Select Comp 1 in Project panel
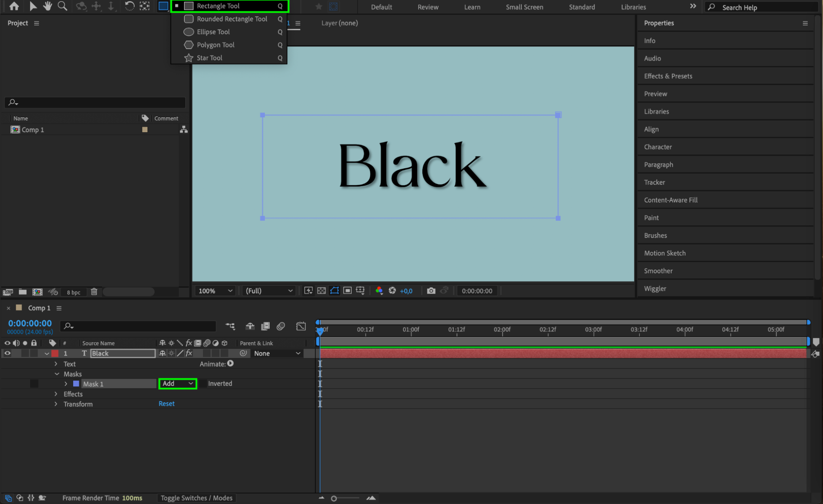823x504 pixels. (33, 130)
